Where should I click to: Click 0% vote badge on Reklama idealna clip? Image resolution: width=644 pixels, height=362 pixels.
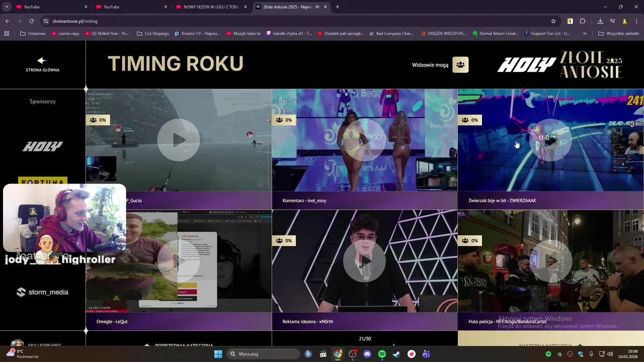click(x=284, y=241)
